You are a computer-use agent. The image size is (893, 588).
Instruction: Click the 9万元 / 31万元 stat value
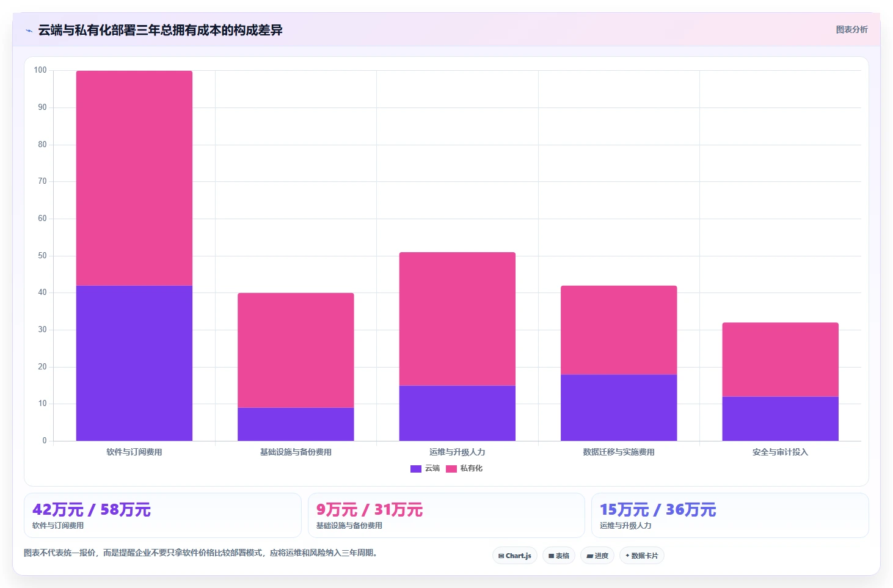pyautogui.click(x=370, y=510)
